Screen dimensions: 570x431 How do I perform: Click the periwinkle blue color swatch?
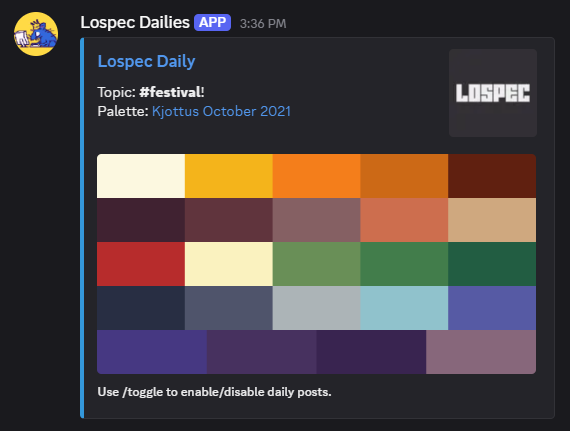[x=492, y=308]
